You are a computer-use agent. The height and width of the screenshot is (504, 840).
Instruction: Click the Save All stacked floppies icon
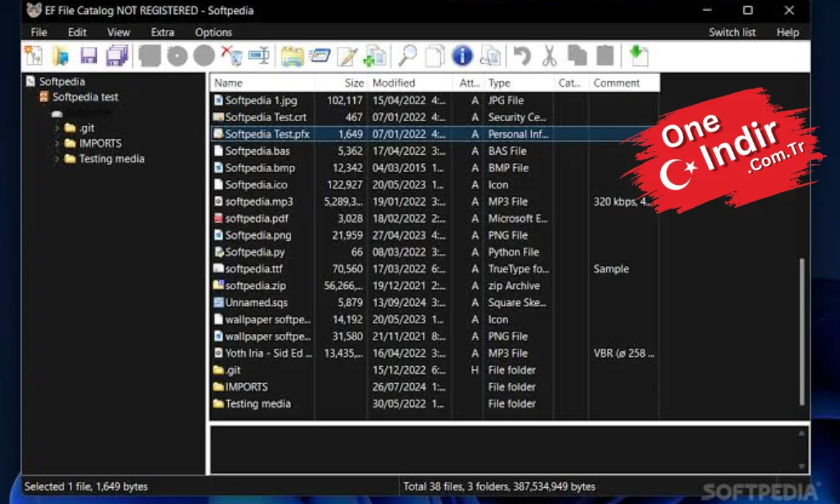[117, 55]
